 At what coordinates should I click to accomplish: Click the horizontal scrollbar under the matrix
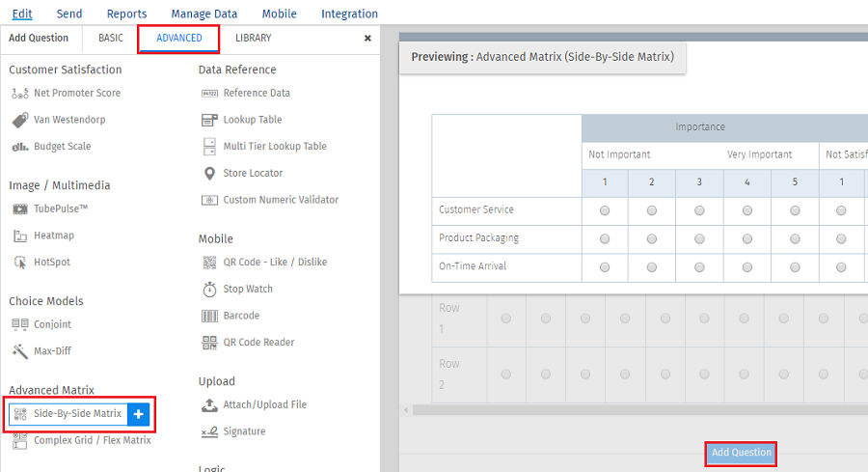(637, 410)
